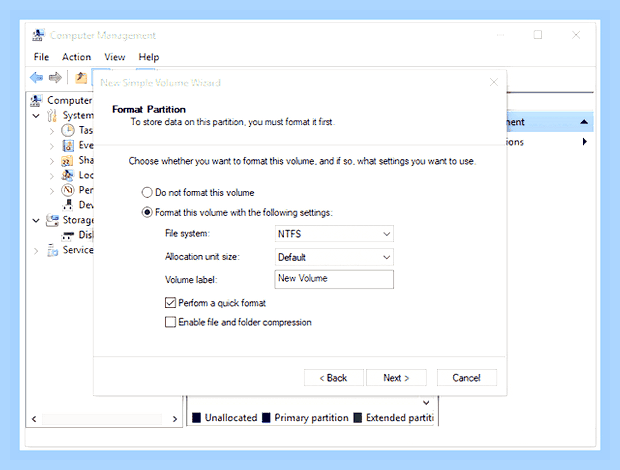
Task: Select the Storage tree icon
Action: [x=52, y=220]
